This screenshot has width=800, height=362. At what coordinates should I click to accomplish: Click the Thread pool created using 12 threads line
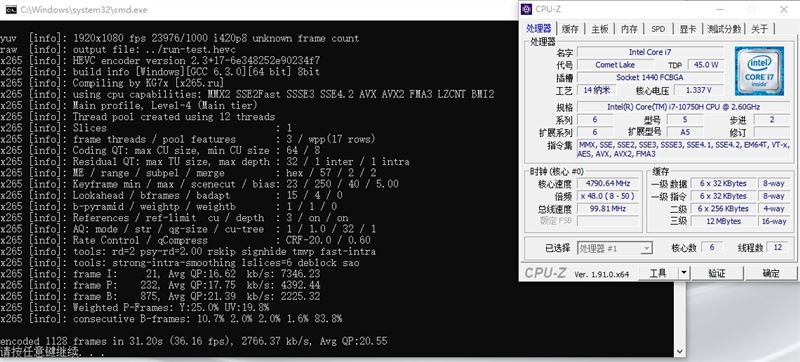tap(138, 117)
